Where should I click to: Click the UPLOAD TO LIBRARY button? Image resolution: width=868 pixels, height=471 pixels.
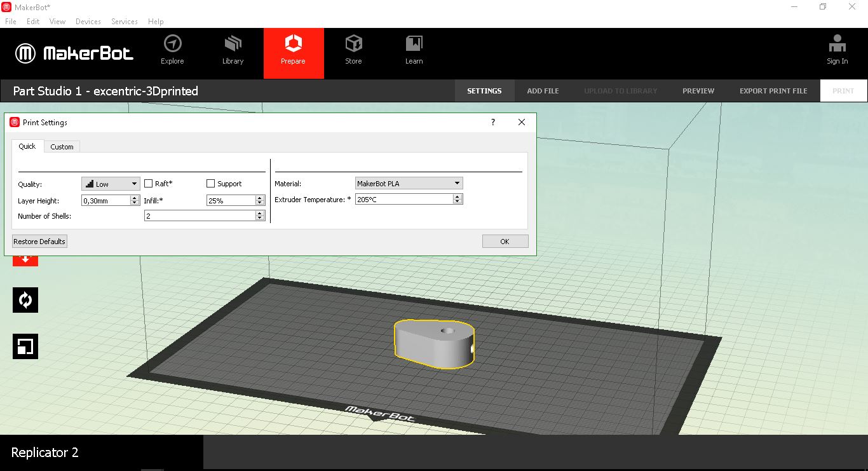pos(621,91)
